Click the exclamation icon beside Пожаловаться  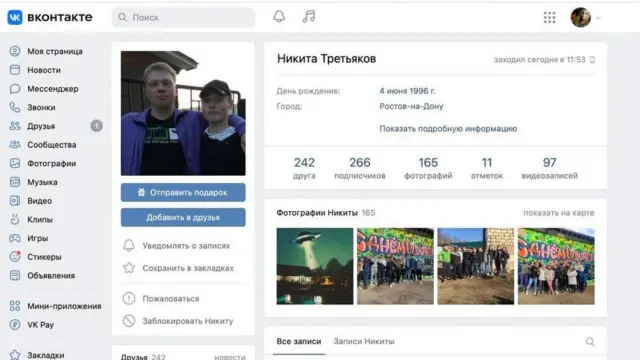click(129, 298)
